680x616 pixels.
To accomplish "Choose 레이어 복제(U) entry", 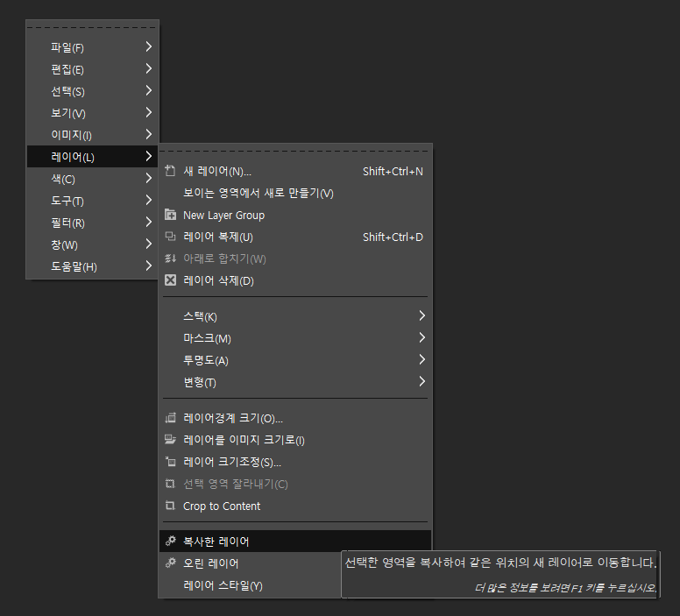I will (x=295, y=237).
